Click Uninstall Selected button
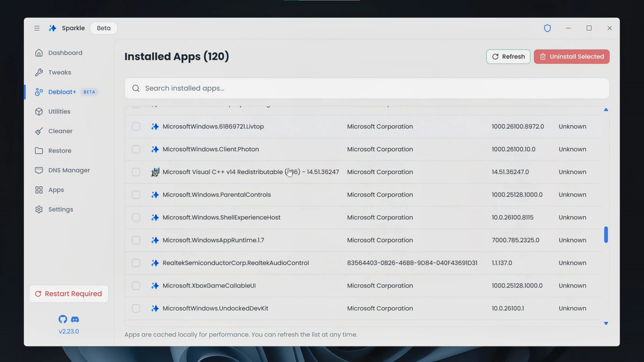 click(x=572, y=57)
